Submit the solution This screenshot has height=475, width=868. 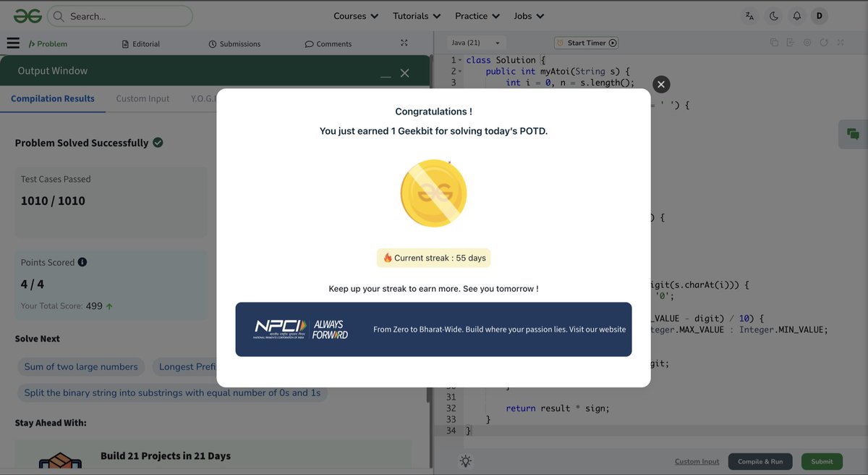pyautogui.click(x=822, y=461)
